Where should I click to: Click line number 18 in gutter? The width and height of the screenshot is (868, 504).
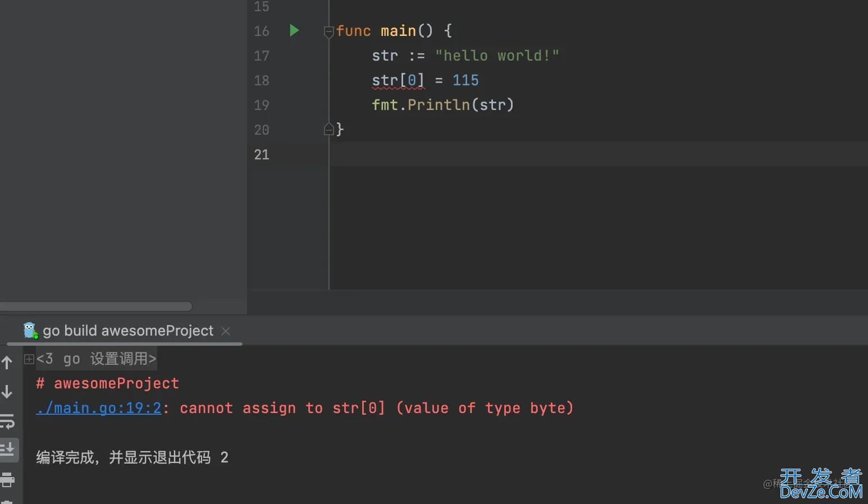[262, 80]
